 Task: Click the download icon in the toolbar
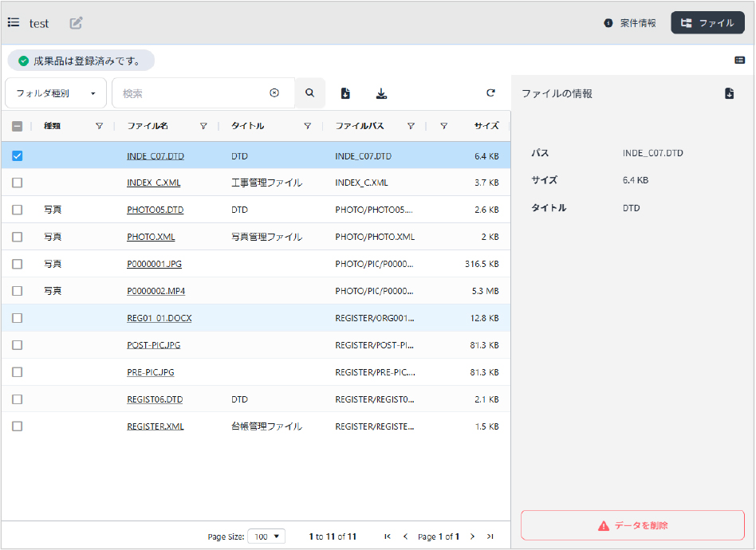[381, 93]
